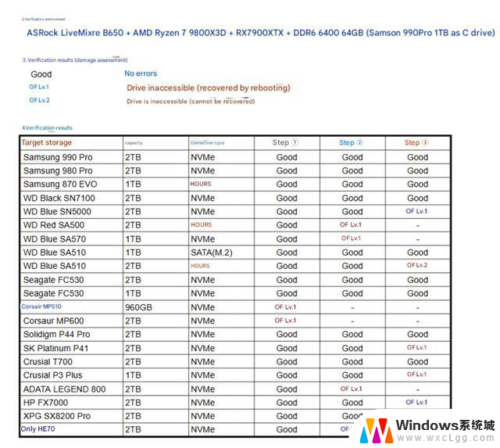Select the Step ① column header

[285, 142]
